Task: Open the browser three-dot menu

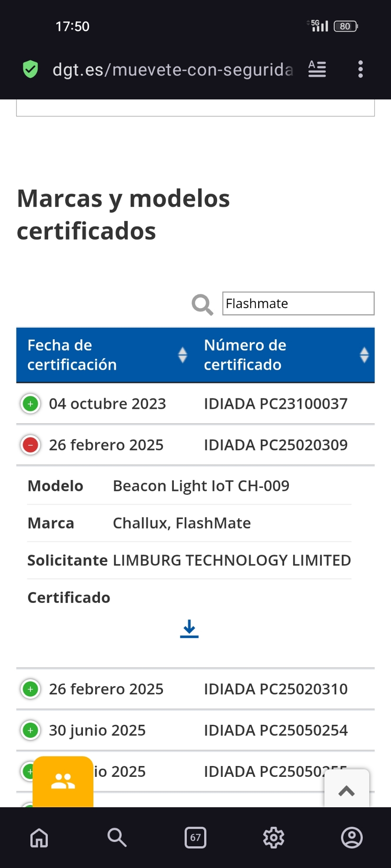Action: pyautogui.click(x=360, y=69)
